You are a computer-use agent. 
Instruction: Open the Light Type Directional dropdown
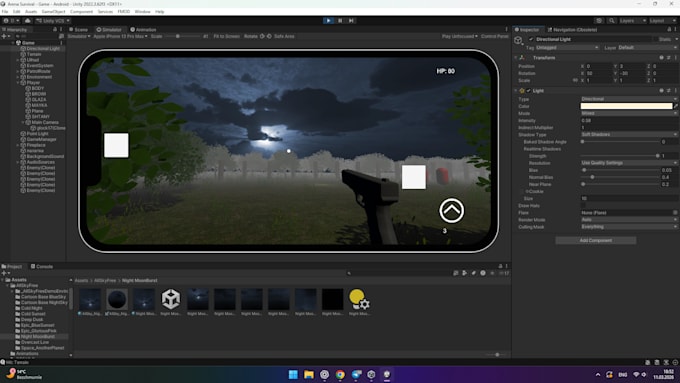(x=628, y=99)
